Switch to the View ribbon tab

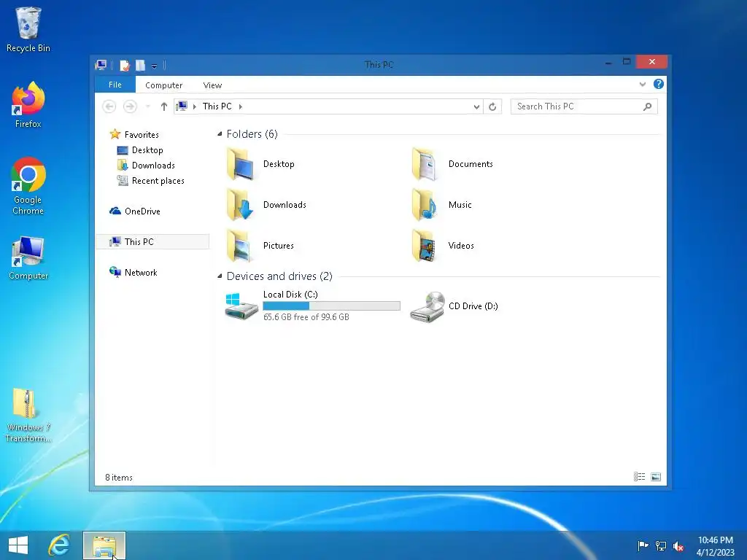tap(212, 85)
